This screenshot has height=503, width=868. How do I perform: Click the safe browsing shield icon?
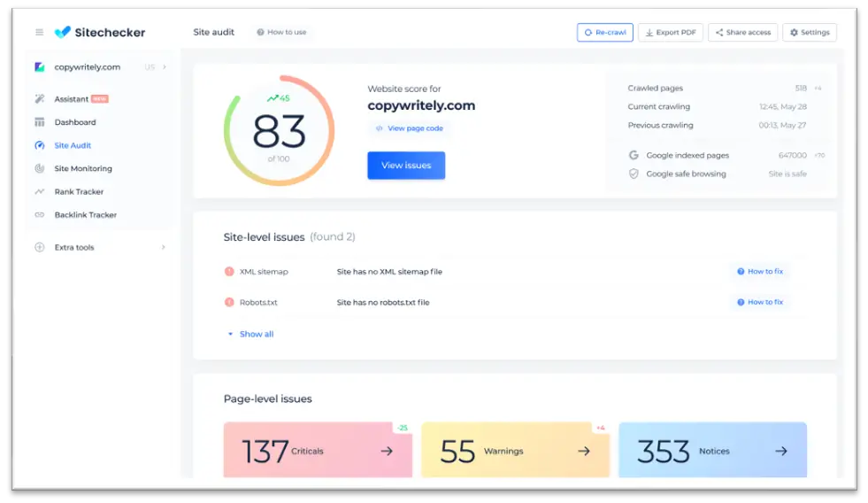[634, 174]
